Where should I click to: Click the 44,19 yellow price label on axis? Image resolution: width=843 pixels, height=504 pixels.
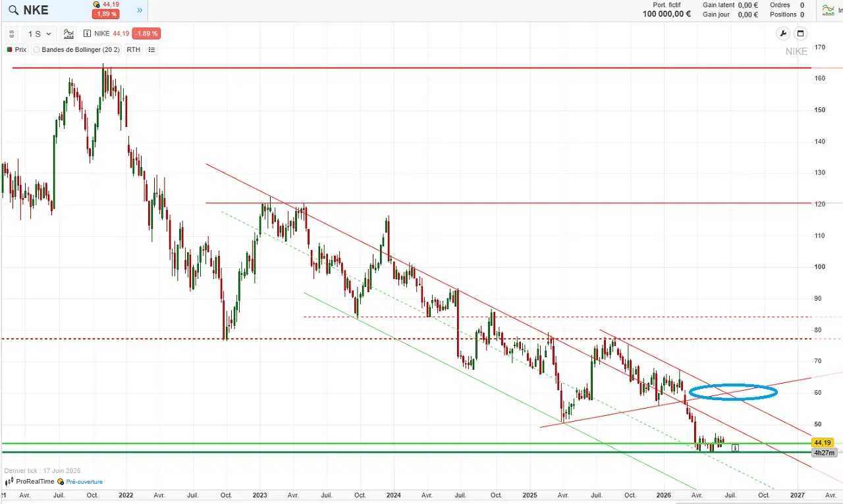click(823, 443)
